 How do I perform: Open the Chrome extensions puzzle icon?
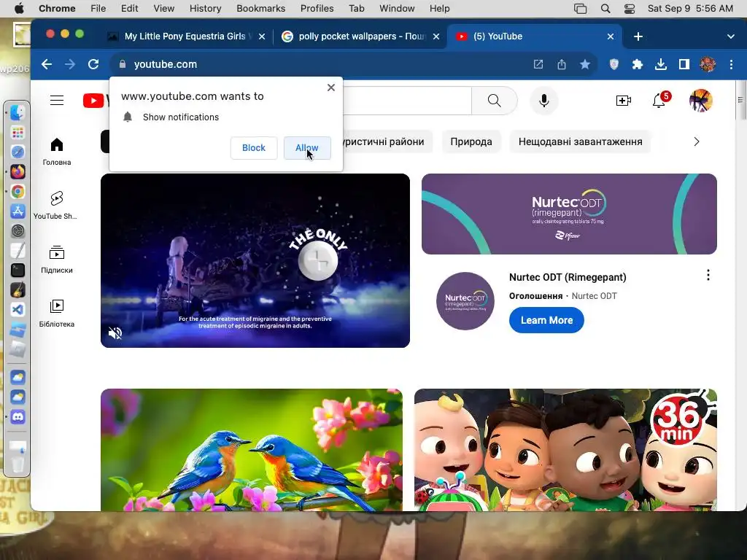click(x=637, y=64)
